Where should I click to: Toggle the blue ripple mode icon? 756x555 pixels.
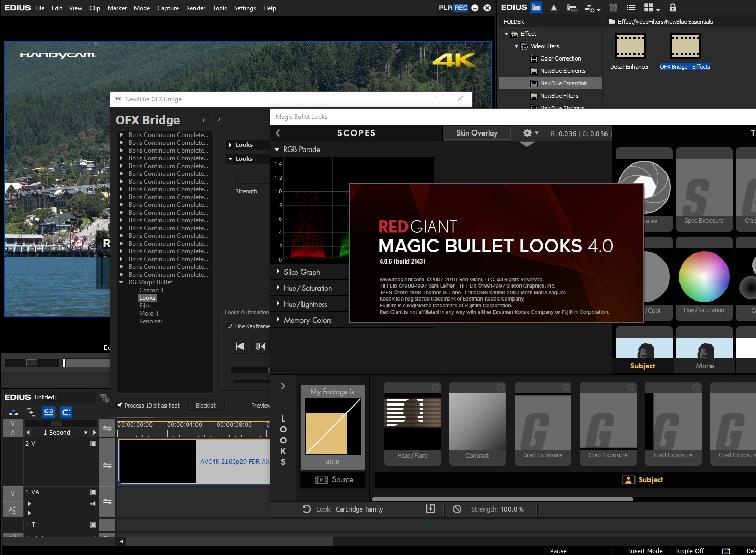pyautogui.click(x=66, y=412)
